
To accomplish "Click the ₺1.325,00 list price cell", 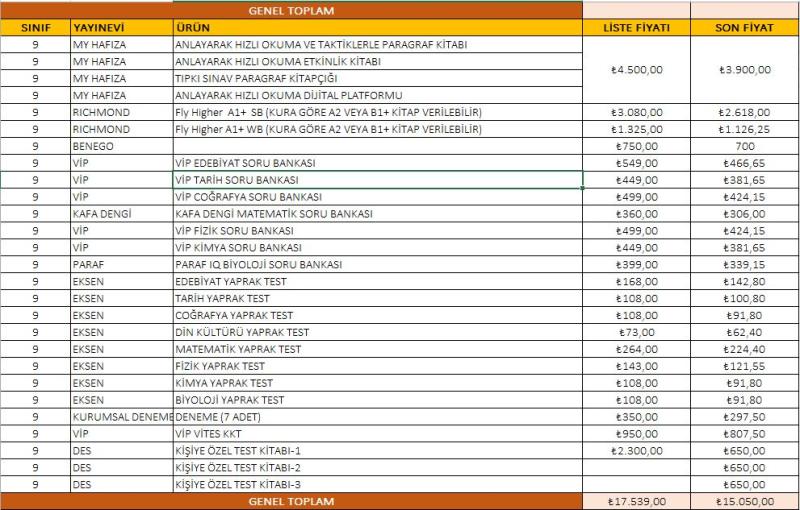I will (x=636, y=129).
